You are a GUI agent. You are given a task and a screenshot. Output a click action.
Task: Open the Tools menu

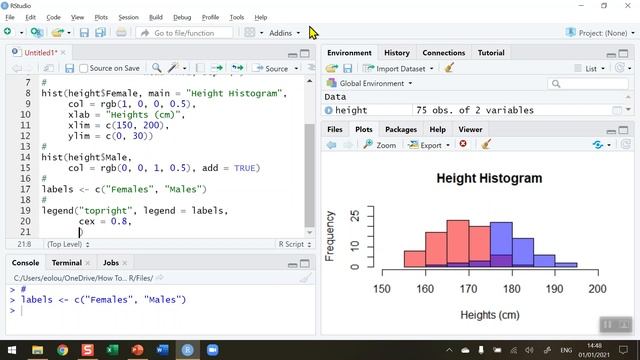pos(236,17)
